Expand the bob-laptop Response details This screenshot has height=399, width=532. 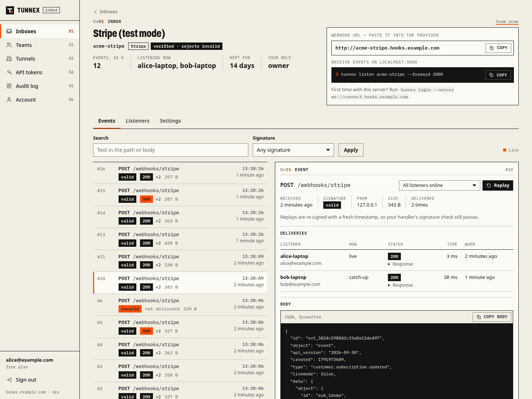pos(400,285)
